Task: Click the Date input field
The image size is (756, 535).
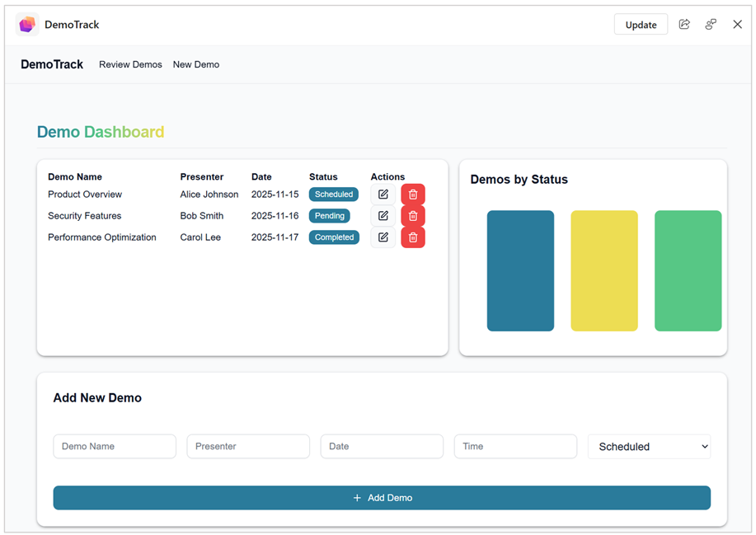Action: coord(382,446)
